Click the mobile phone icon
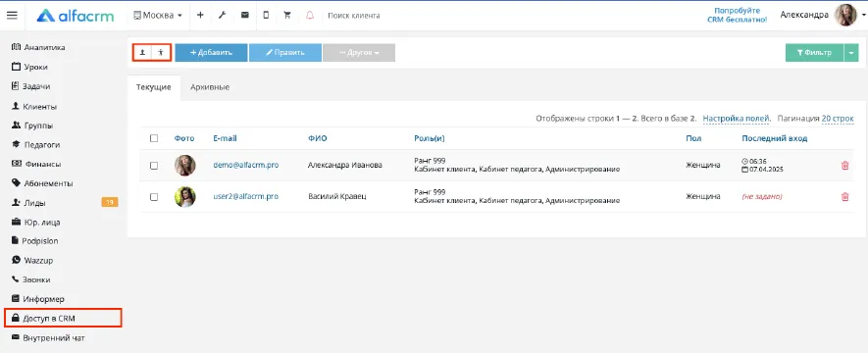The image size is (868, 353). (x=266, y=16)
